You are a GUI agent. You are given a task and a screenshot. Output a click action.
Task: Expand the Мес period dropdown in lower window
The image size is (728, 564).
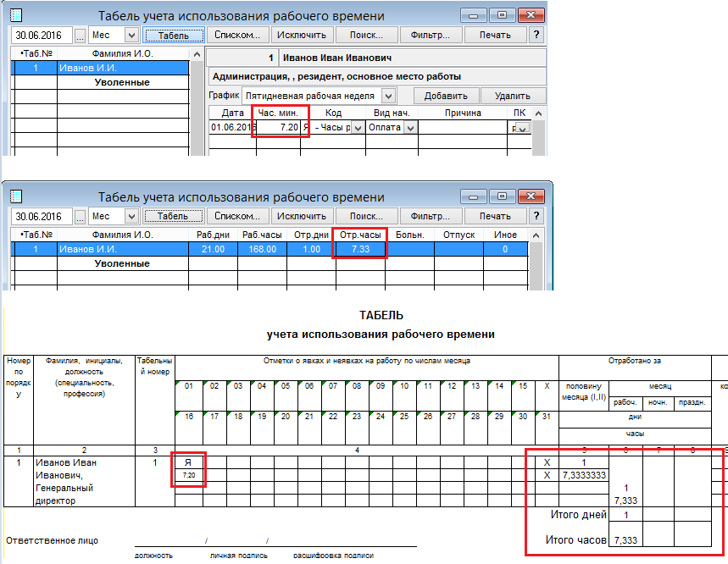[132, 217]
